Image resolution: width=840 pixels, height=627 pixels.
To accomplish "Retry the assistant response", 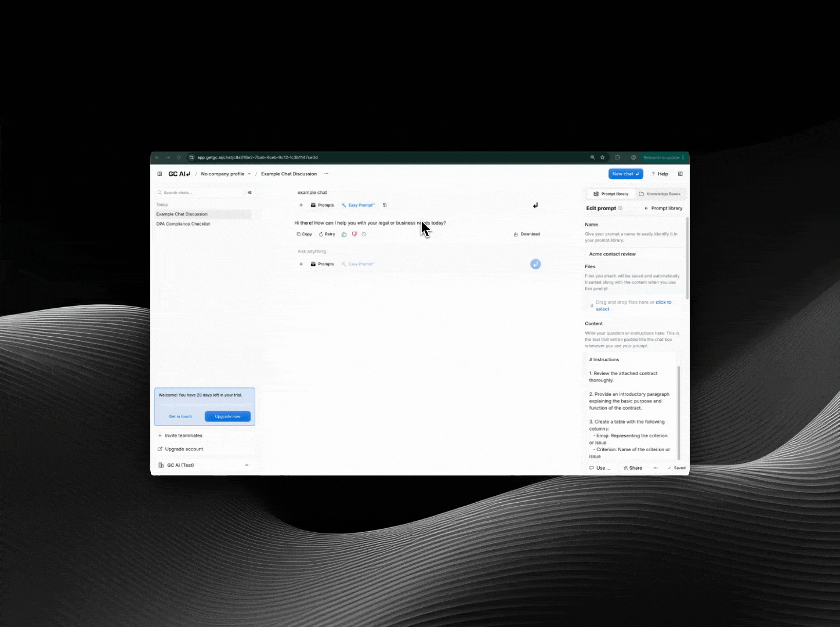I will pos(327,234).
